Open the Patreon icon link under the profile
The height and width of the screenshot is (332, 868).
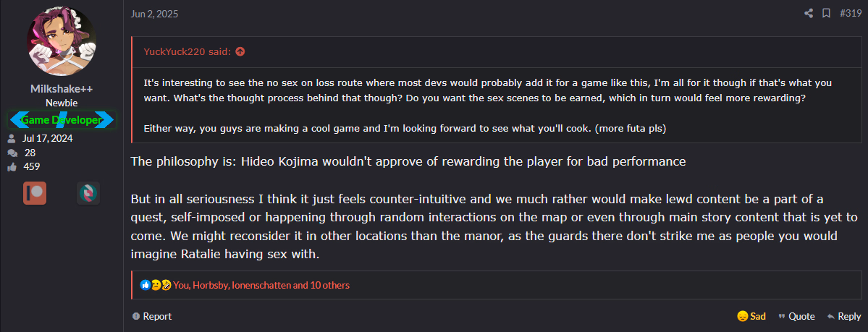(34, 193)
